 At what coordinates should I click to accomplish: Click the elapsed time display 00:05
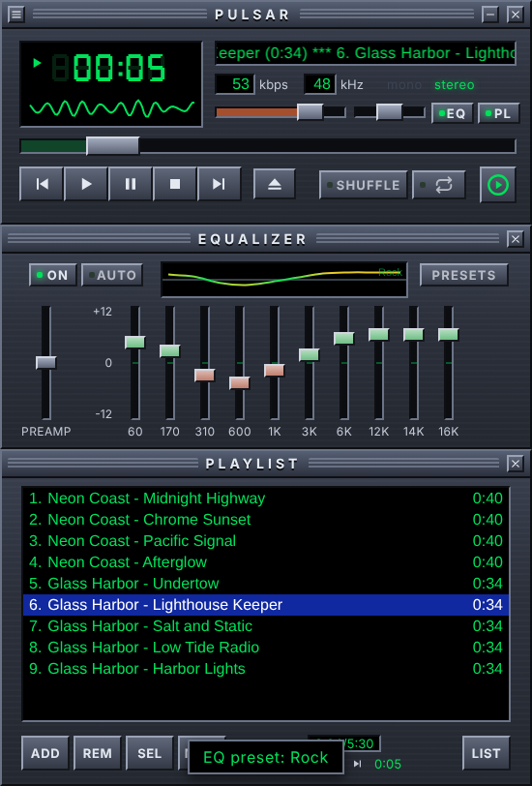point(119,68)
